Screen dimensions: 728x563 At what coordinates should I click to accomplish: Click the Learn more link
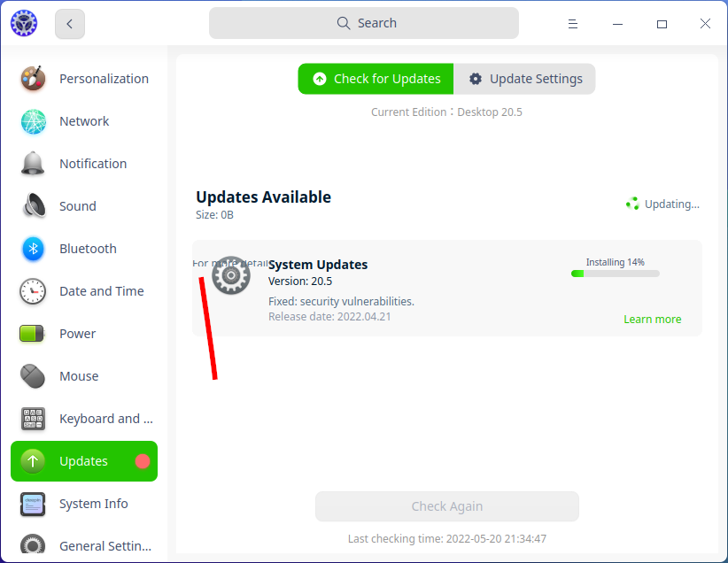pos(653,319)
